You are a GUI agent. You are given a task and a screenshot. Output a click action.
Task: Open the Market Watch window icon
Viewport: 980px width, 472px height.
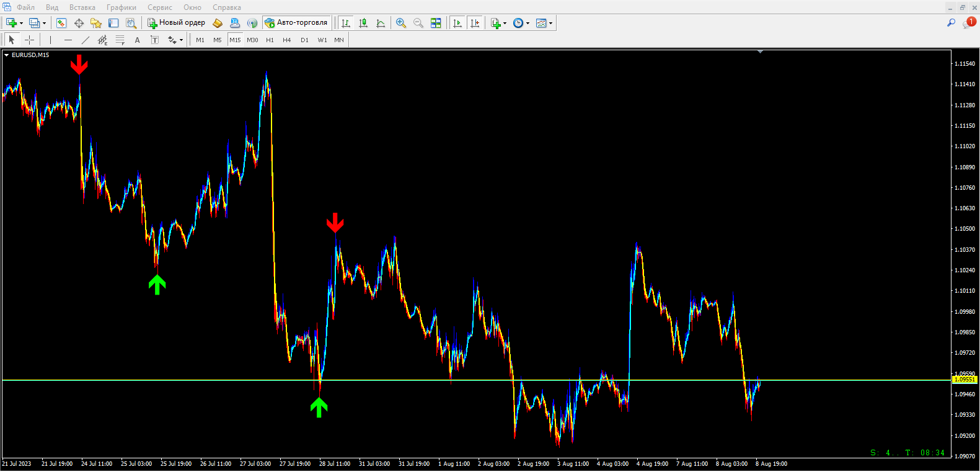61,23
